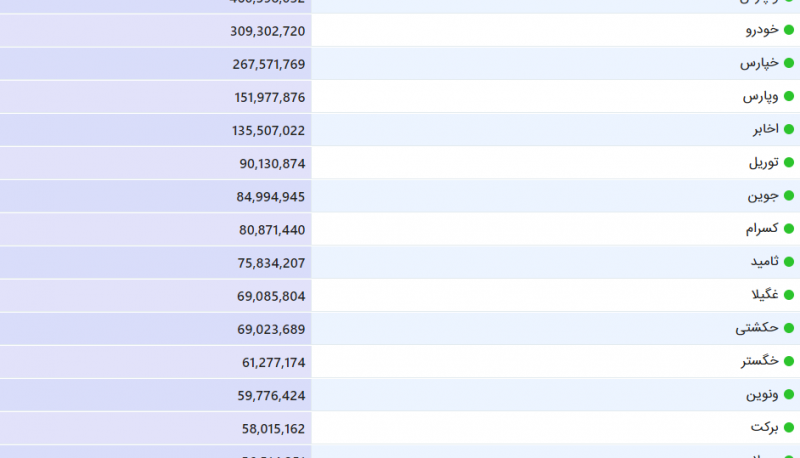Select the value 309,302,720
Screen dimensions: 800x458
(267, 31)
